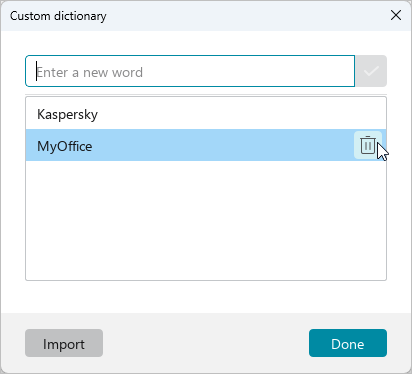
Task: Select the Kaspersky entry in list
Action: 206,114
